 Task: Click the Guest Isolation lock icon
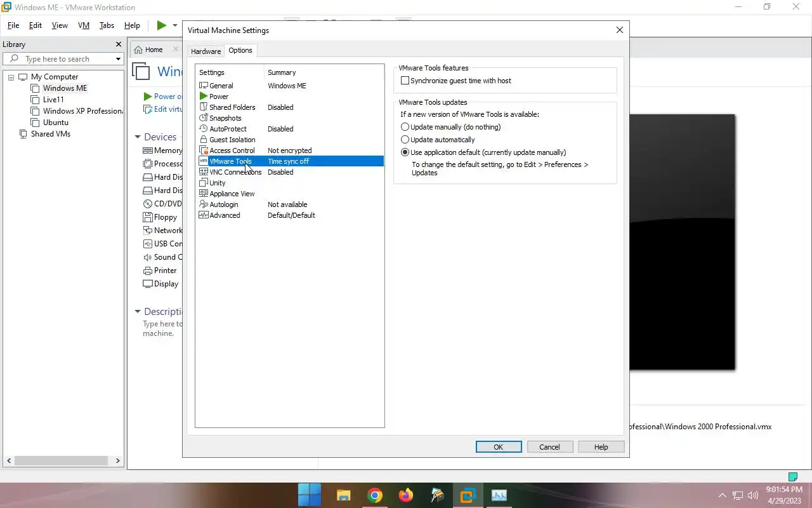[x=203, y=140]
